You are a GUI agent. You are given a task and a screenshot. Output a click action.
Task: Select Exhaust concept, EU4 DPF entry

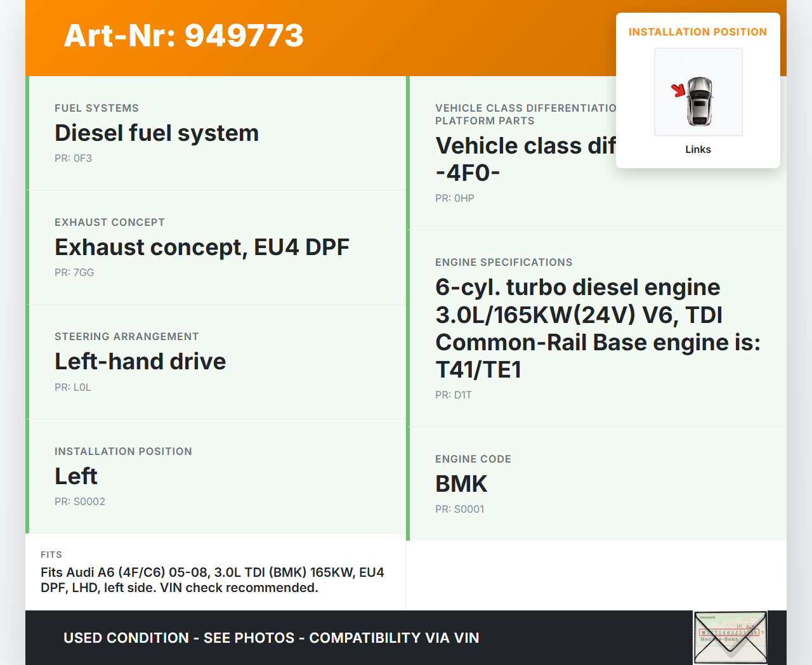202,247
